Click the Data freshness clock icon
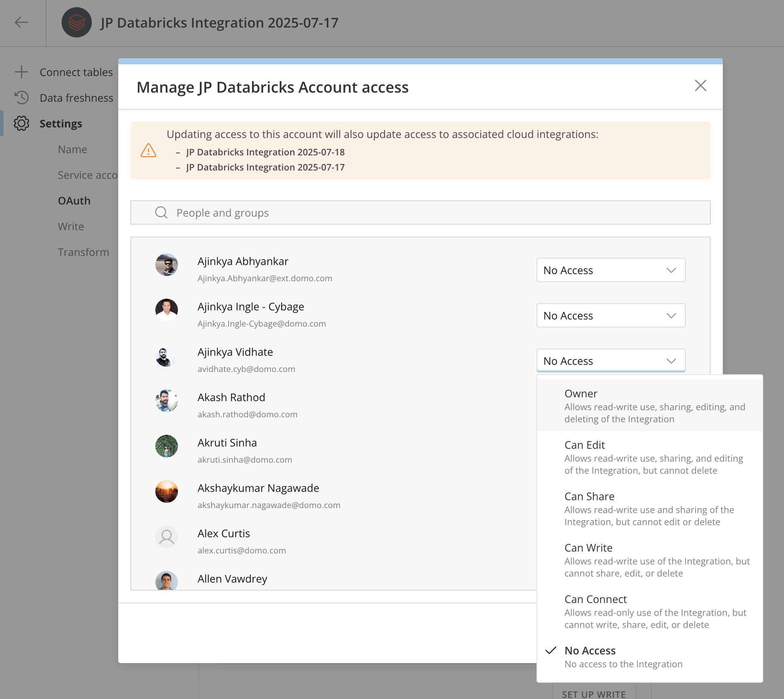784x699 pixels. coord(22,98)
